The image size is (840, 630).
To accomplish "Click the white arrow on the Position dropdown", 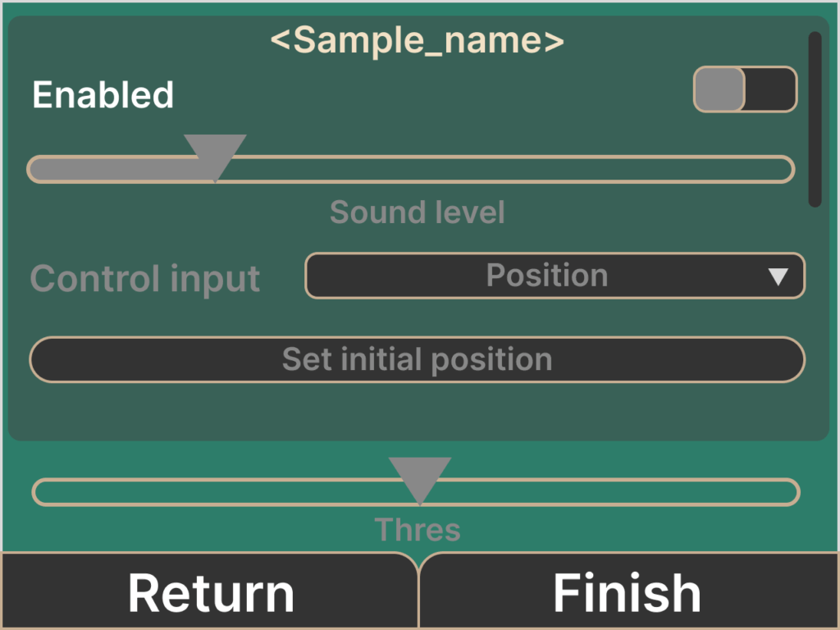I will 778,276.
